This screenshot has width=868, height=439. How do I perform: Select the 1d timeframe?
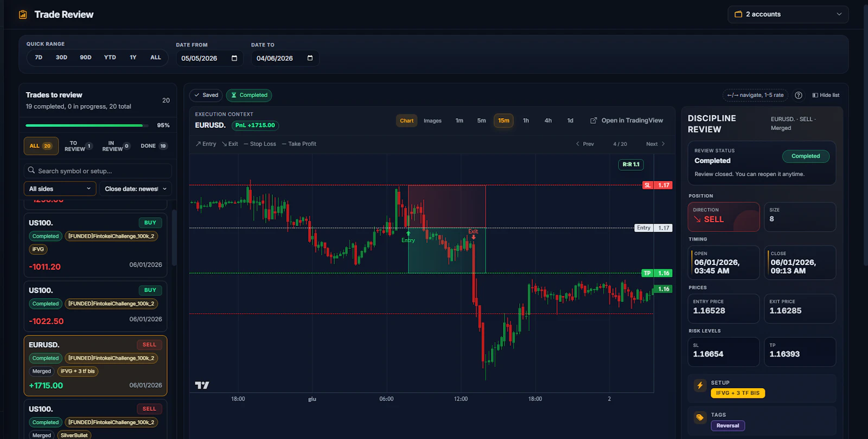pyautogui.click(x=570, y=121)
